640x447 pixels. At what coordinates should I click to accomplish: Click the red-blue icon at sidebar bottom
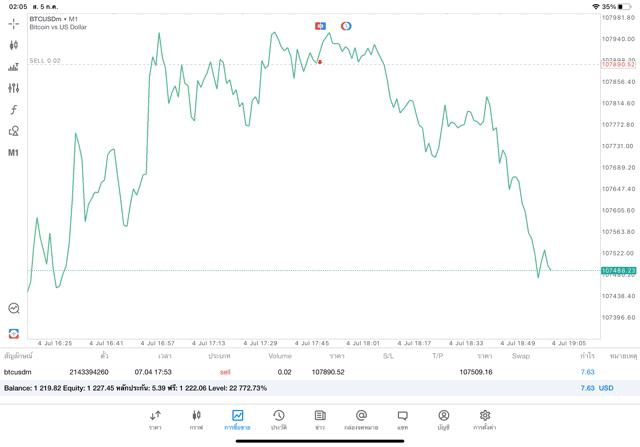pyautogui.click(x=14, y=333)
